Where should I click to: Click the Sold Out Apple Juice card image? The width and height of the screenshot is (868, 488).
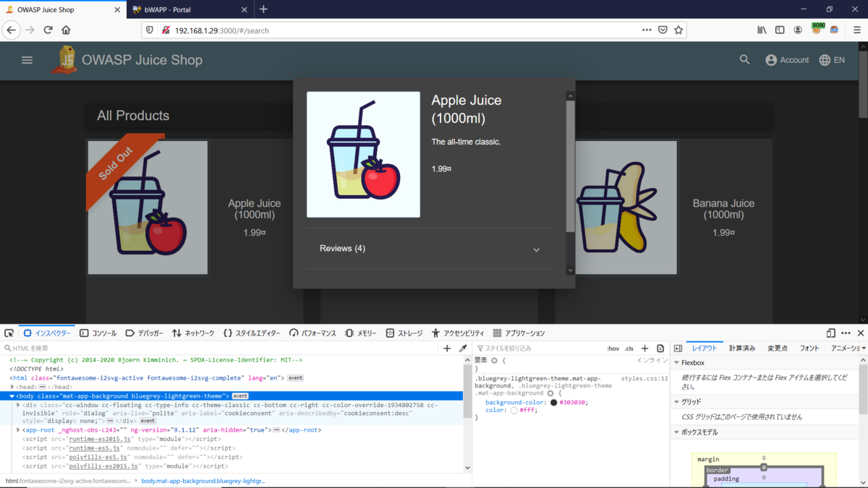pos(148,207)
